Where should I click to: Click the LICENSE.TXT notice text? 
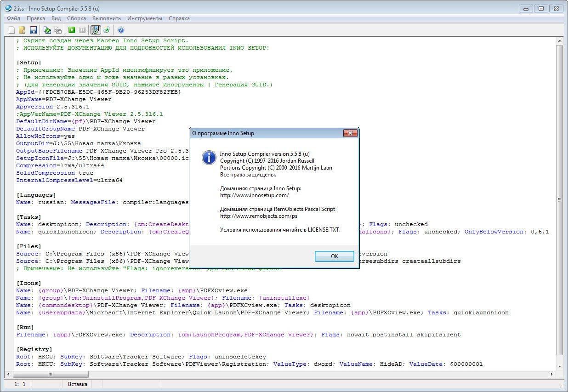point(280,230)
